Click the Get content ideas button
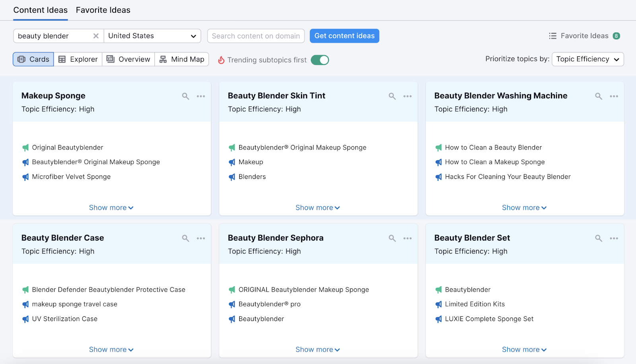636x364 pixels. point(344,36)
